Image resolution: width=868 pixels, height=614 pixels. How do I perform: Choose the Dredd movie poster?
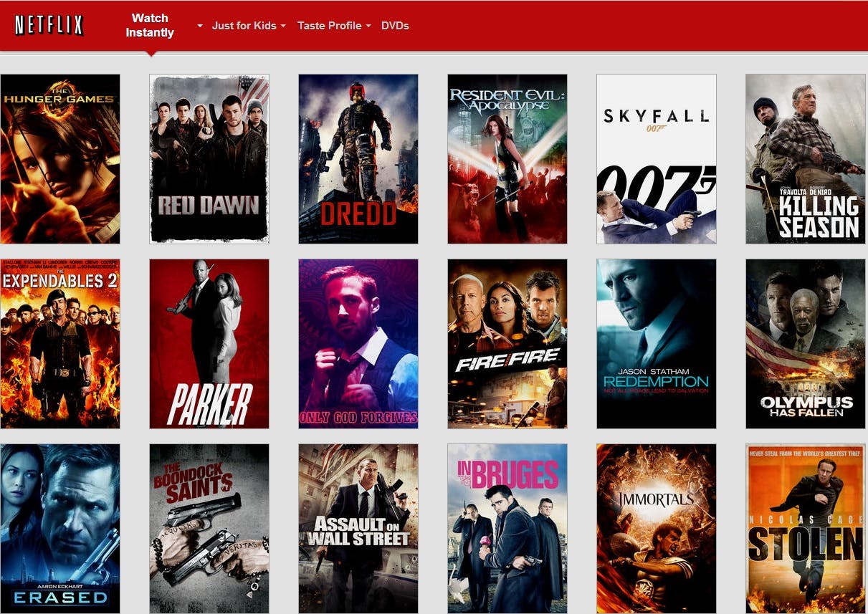(x=358, y=159)
